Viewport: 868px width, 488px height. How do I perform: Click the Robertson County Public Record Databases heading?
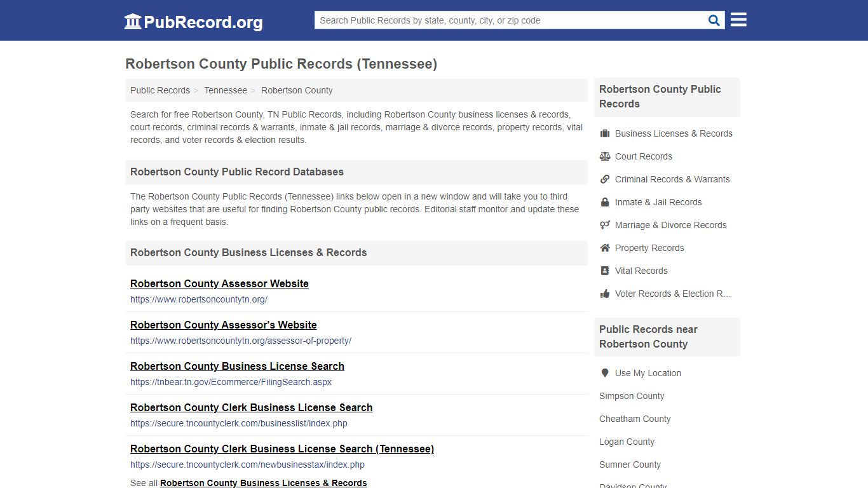click(237, 172)
